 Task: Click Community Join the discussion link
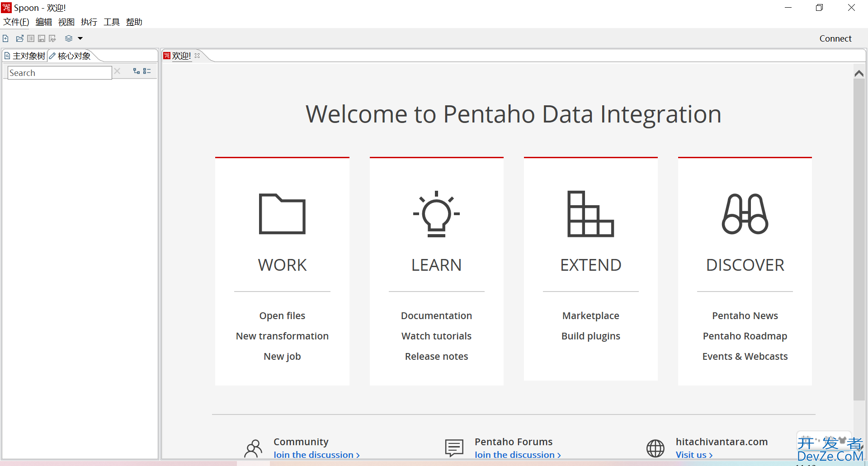tap(316, 455)
